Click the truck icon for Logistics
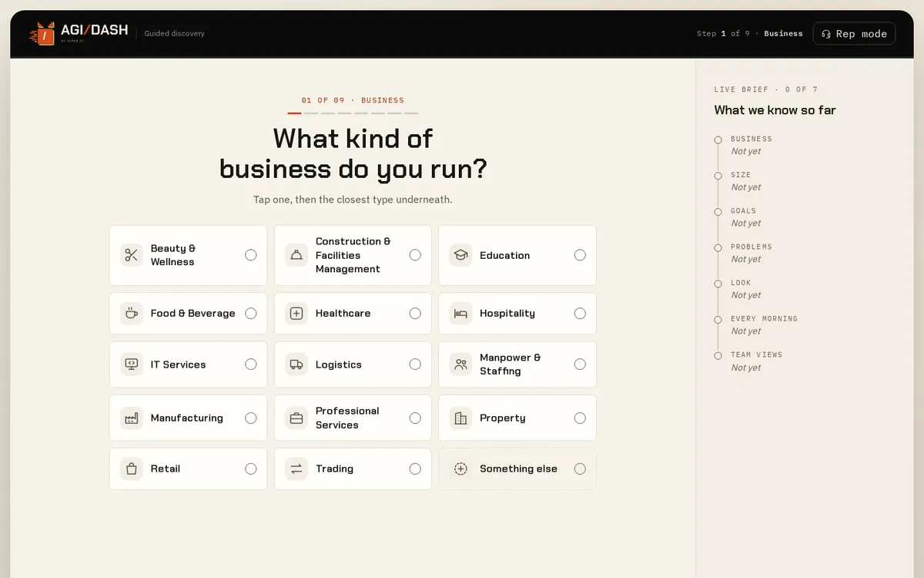The width and height of the screenshot is (924, 578). pyautogui.click(x=296, y=365)
